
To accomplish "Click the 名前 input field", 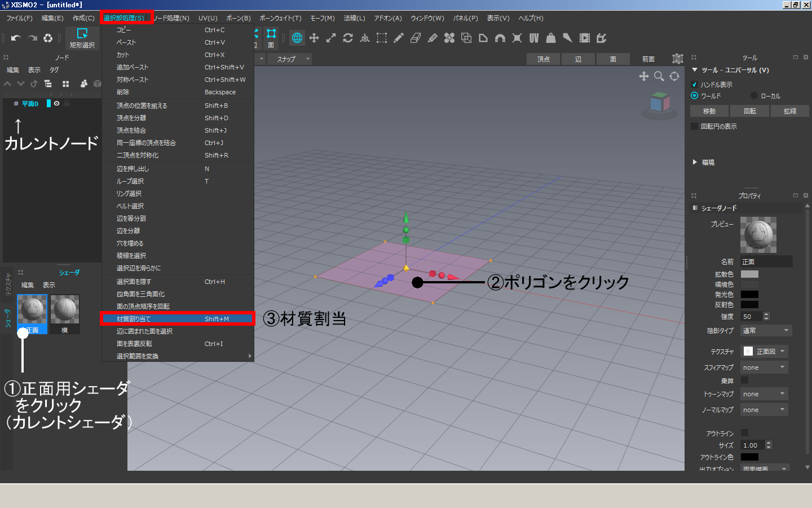I will coord(766,261).
